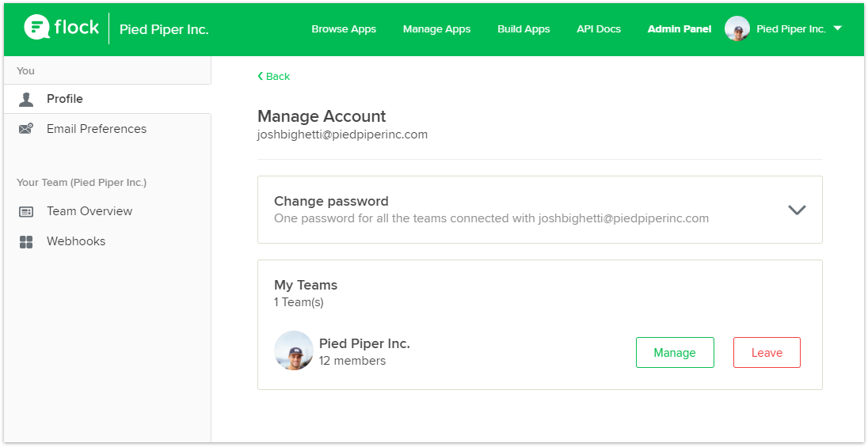868x447 pixels.
Task: Click the 12 members text
Action: pos(352,361)
